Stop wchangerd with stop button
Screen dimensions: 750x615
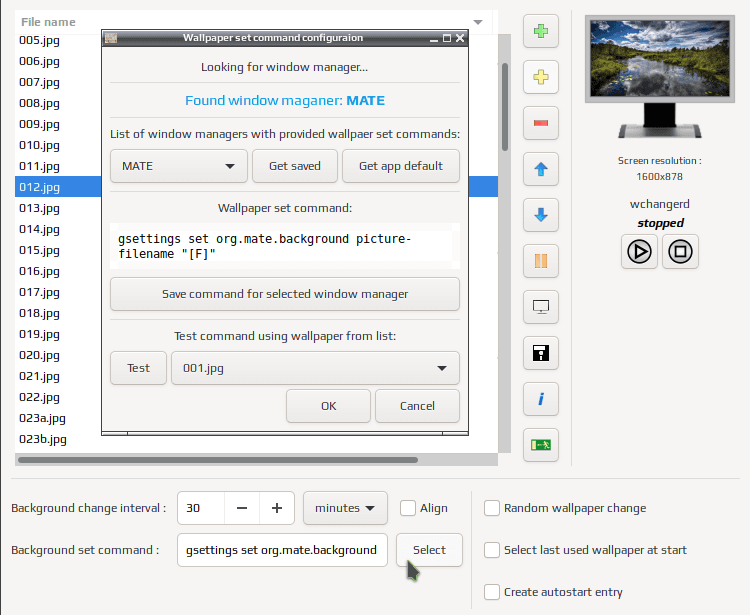(680, 252)
